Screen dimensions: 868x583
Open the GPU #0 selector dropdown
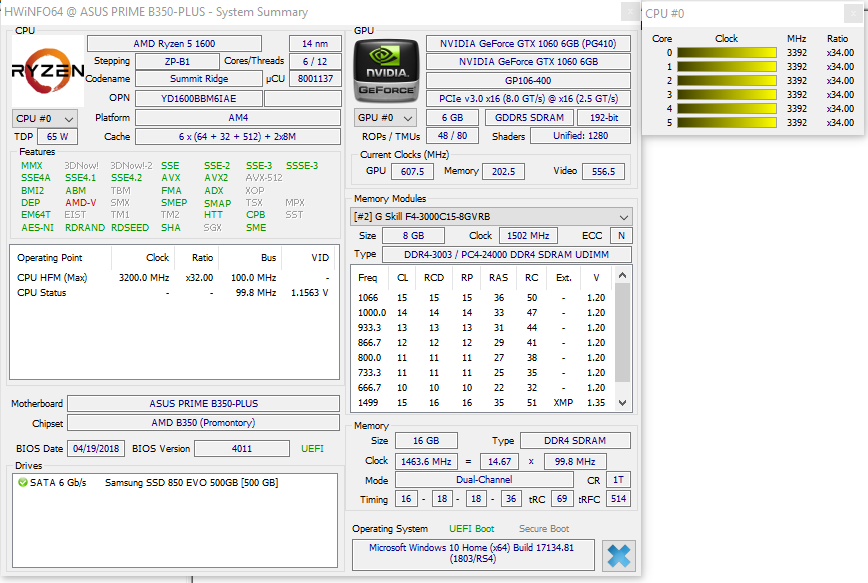386,117
